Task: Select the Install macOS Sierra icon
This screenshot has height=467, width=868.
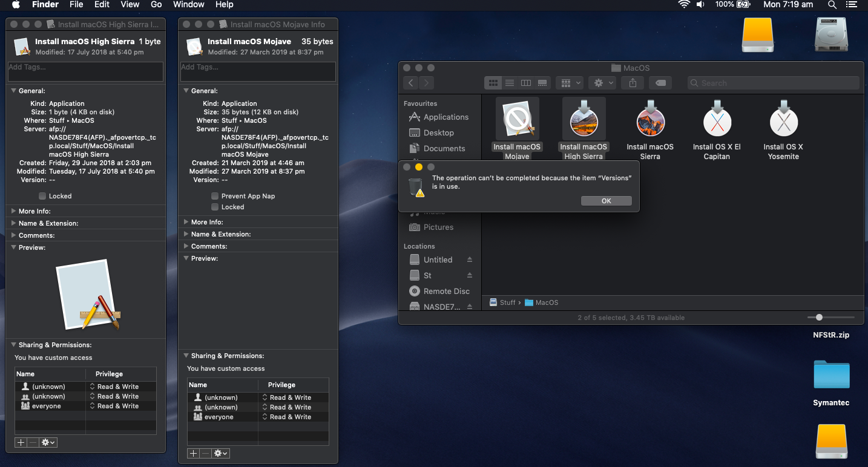Action: click(x=650, y=119)
